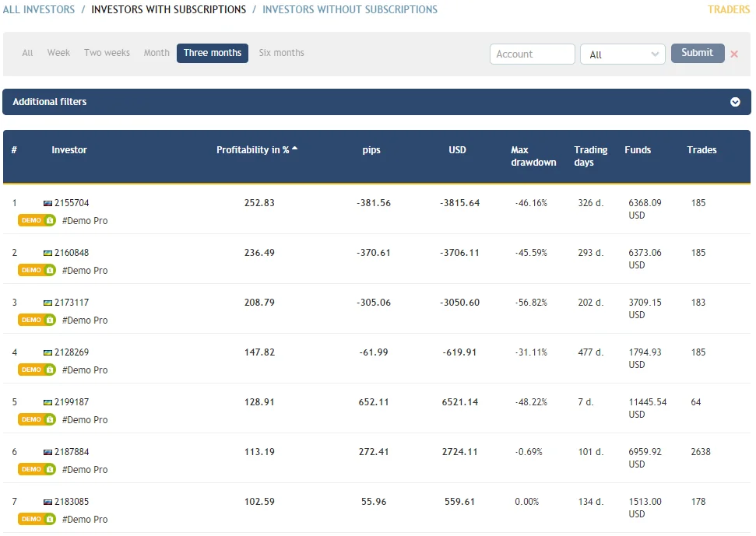756x536 pixels.
Task: Open the Additional filters bar
Action: pos(377,102)
